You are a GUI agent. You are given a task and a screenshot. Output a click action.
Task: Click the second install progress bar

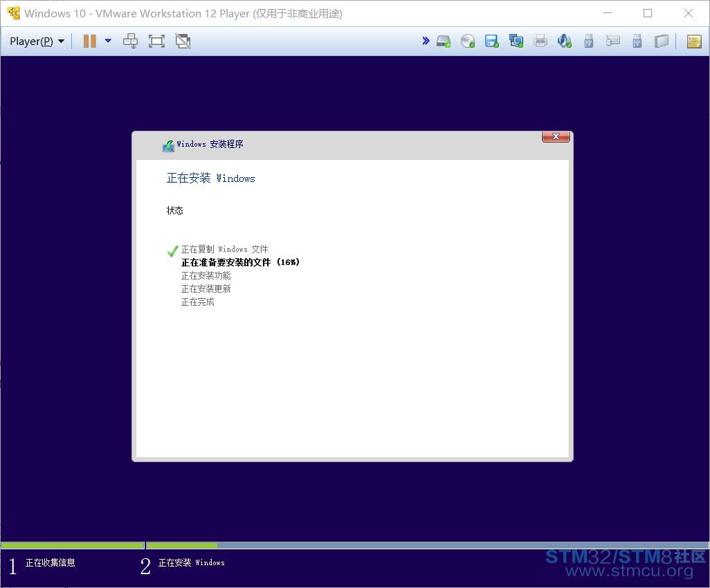click(x=428, y=545)
